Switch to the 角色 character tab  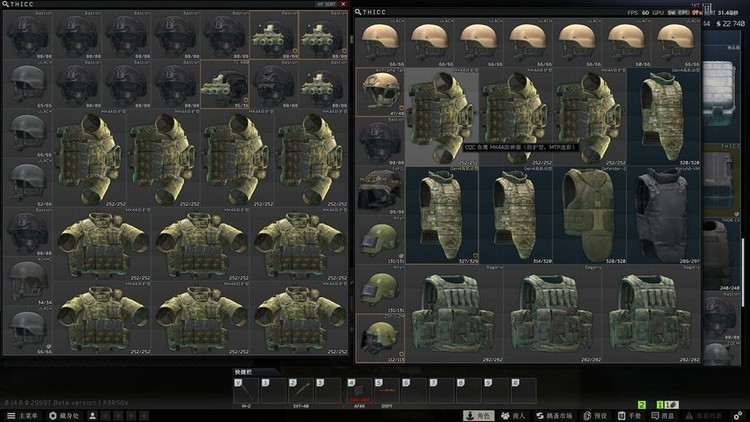point(478,416)
